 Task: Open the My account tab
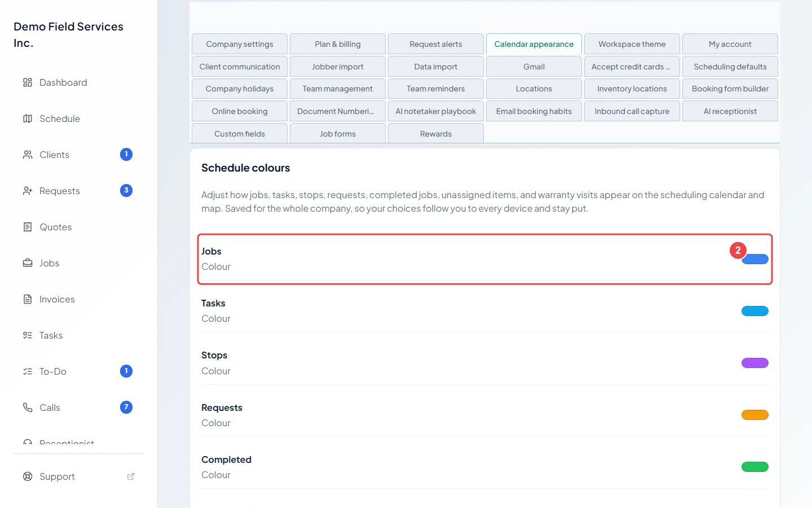(x=730, y=44)
